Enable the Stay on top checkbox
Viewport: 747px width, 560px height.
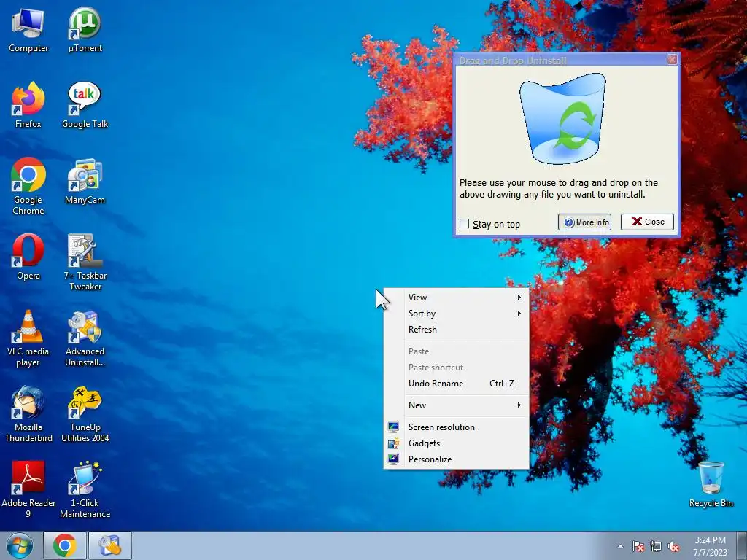coord(465,223)
